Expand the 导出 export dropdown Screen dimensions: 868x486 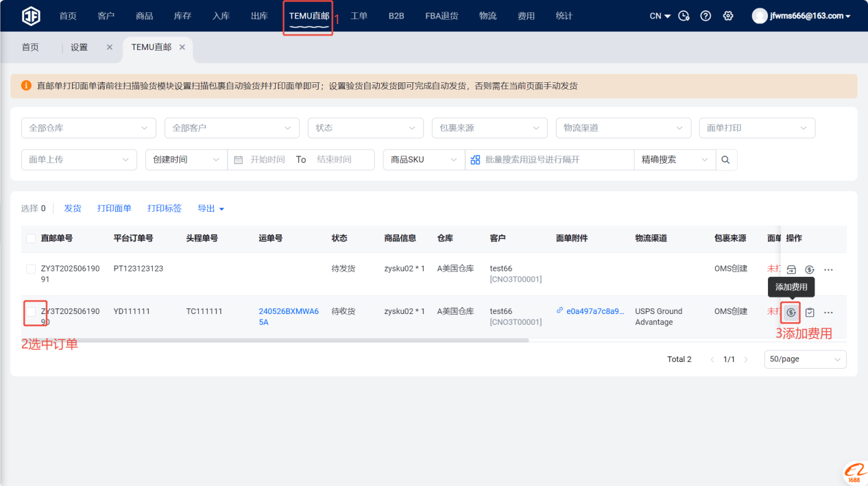coord(211,208)
